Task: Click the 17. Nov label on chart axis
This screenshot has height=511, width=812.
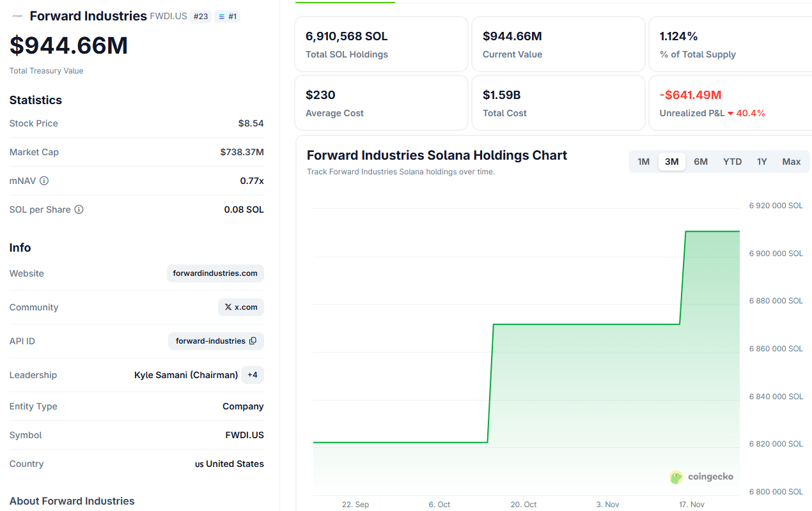Action: click(691, 505)
